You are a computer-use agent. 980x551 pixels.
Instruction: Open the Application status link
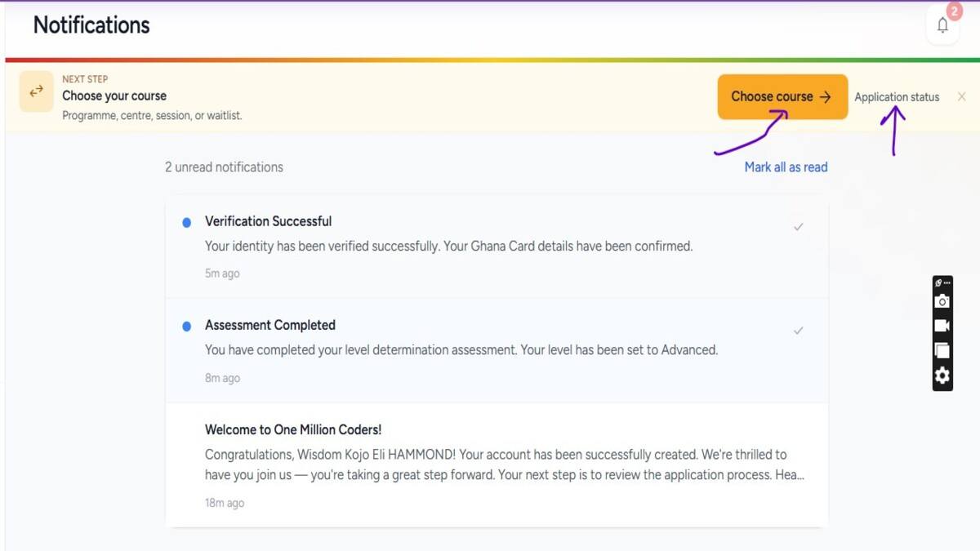coord(897,97)
